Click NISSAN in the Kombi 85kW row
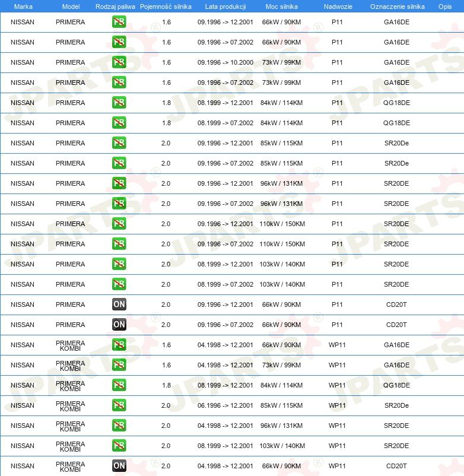This screenshot has height=476, width=464. (23, 405)
